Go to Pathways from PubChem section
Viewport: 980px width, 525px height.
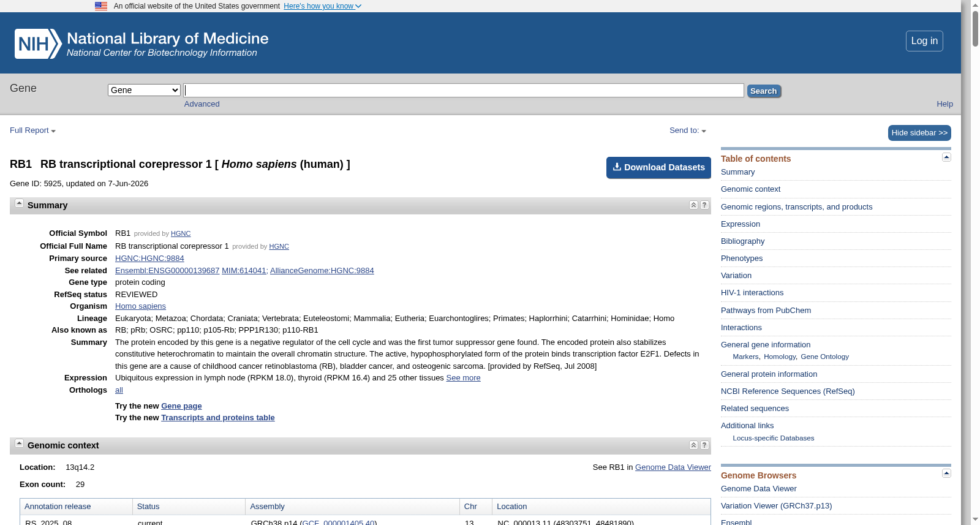point(766,311)
